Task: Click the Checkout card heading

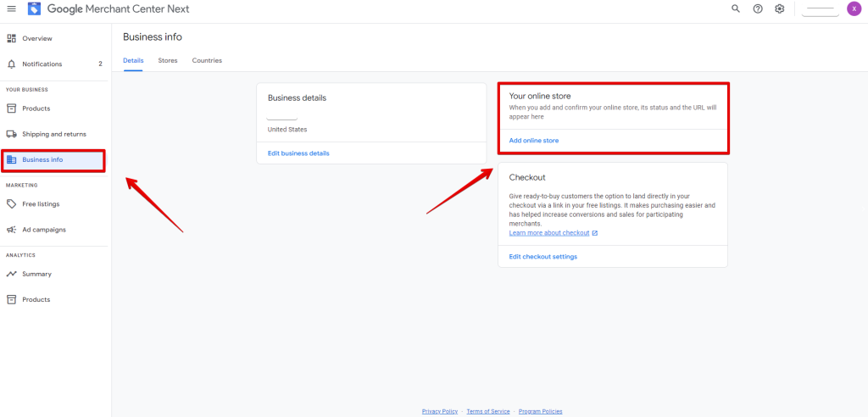Action: [x=527, y=178]
